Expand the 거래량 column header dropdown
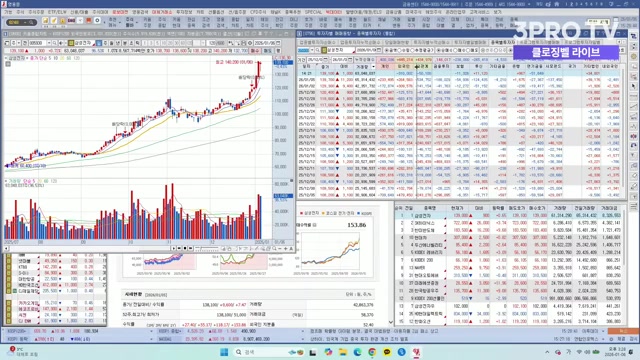640x360 pixels. coord(373,67)
